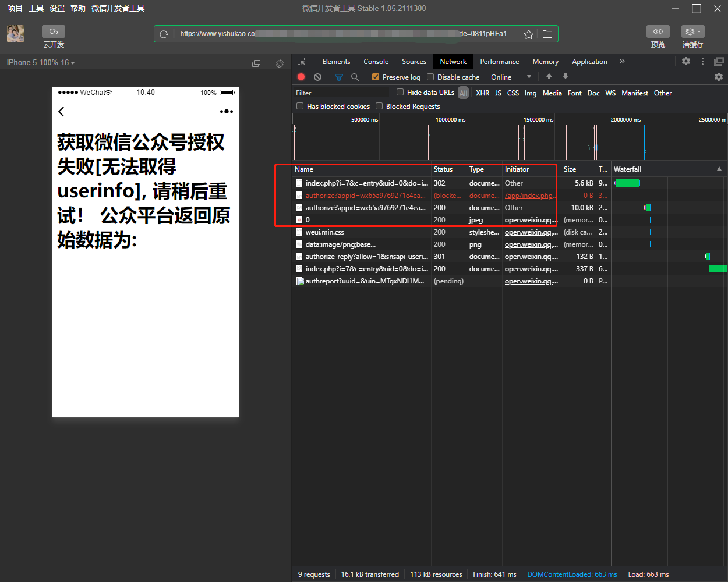Filter requests by Img type
728x582 pixels.
(531, 93)
